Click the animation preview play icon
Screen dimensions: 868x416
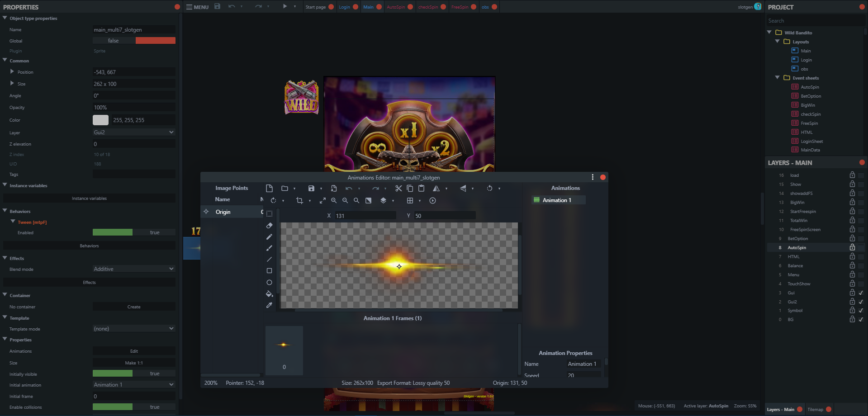click(433, 200)
